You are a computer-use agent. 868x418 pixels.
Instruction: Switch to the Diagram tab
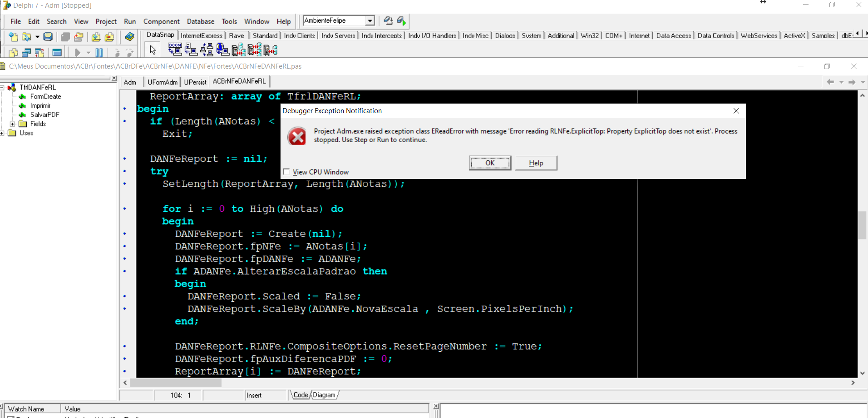coord(324,395)
